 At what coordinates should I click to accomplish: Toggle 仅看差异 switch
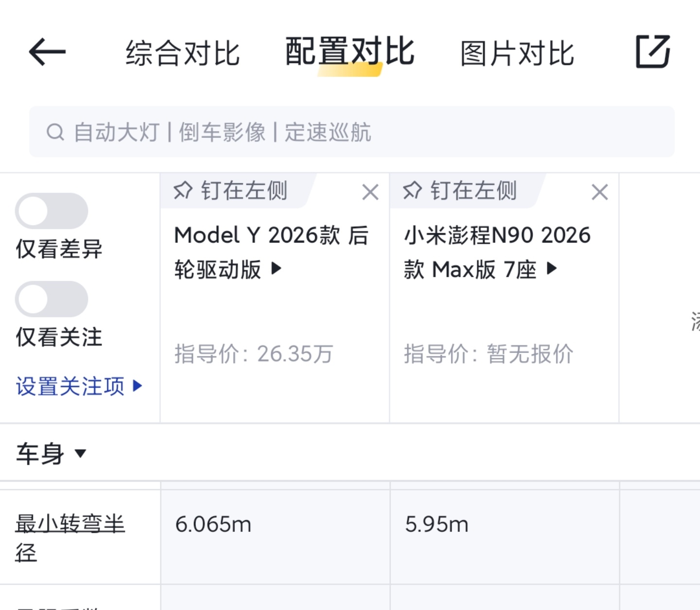(52, 211)
